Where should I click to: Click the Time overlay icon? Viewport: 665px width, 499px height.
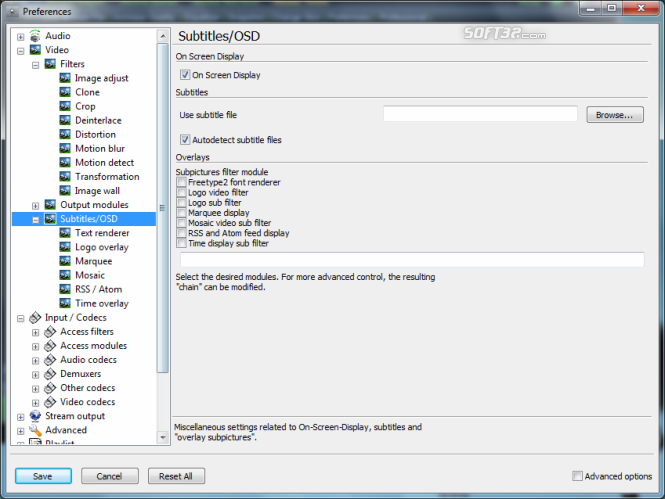pos(65,303)
